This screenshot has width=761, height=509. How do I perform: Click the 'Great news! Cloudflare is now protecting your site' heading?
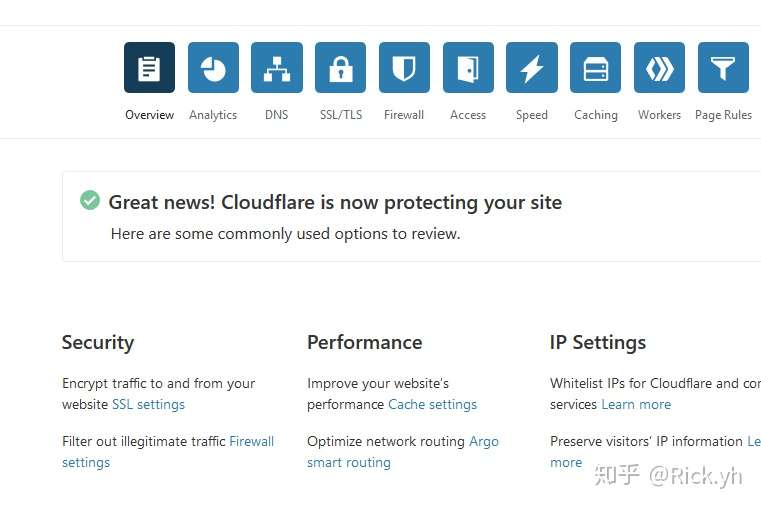(335, 202)
